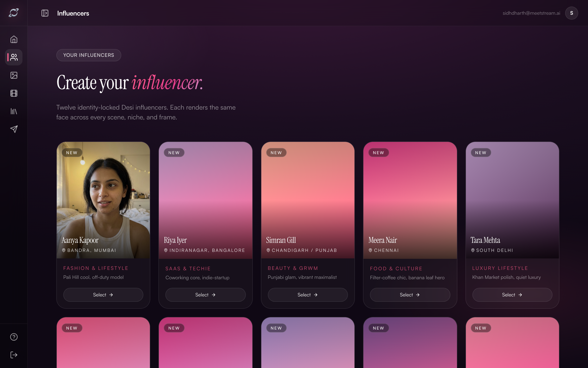
Task: Click the location pin beside Bandra, Mumbai
Action: pos(64,250)
